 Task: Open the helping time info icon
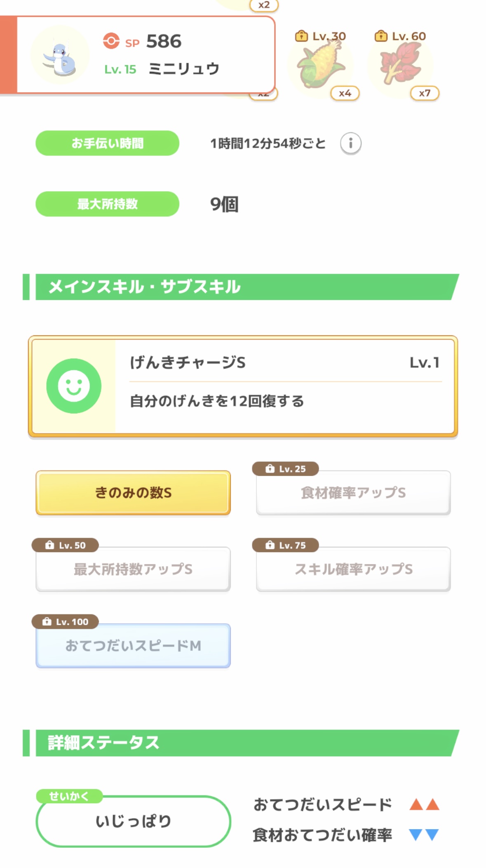pyautogui.click(x=350, y=143)
